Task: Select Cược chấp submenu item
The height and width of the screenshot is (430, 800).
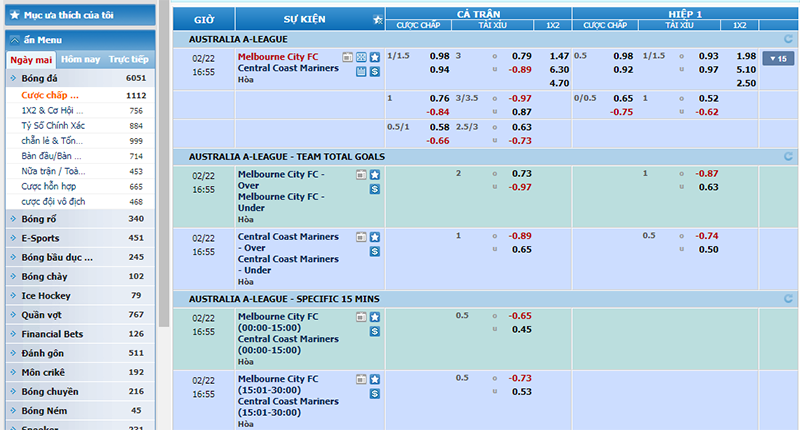Action: (80, 95)
